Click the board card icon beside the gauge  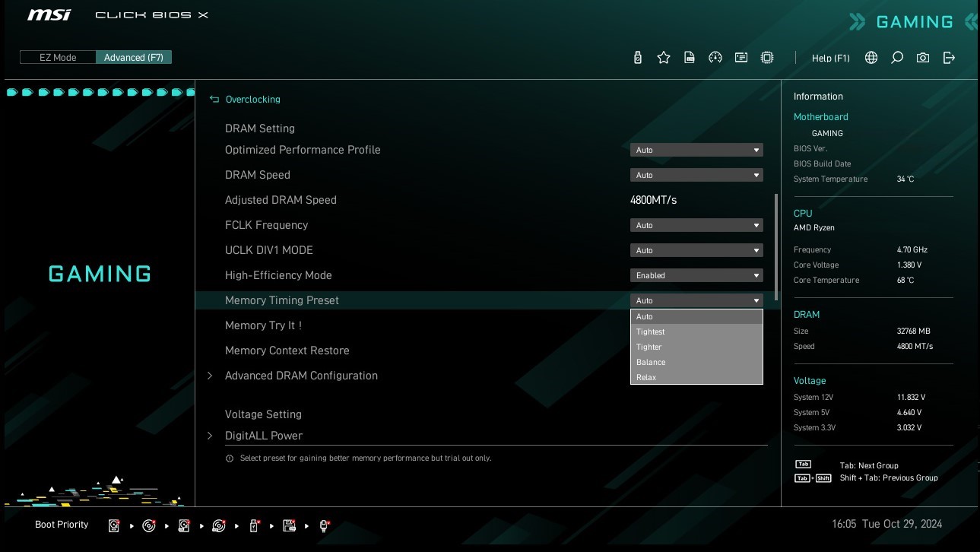coord(741,58)
